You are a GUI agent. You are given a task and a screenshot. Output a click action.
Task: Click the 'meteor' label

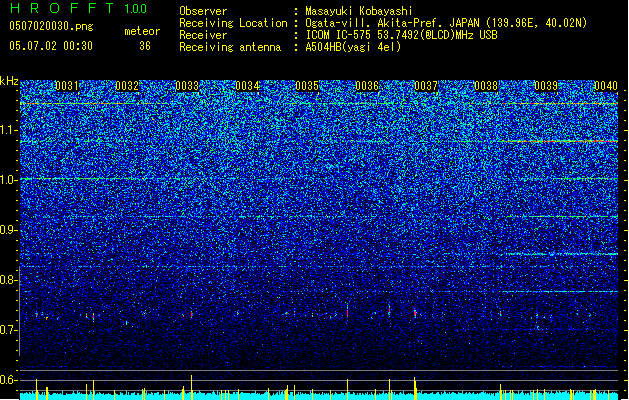click(142, 31)
